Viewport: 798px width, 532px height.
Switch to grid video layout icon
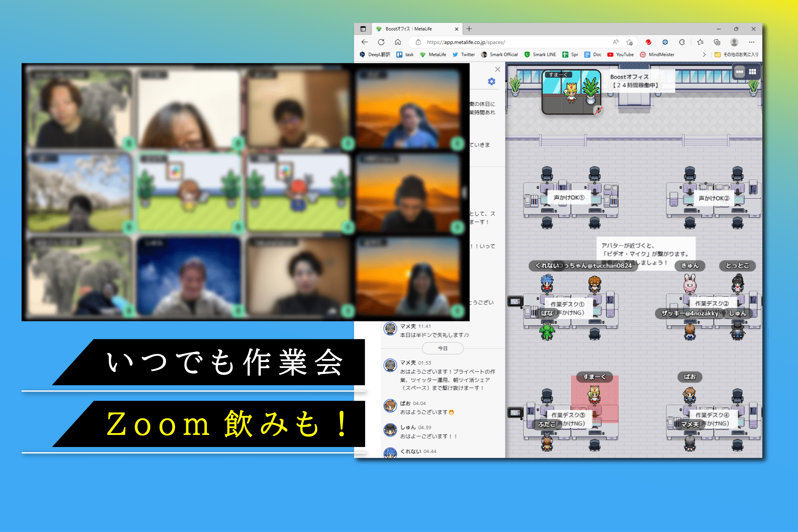click(752, 72)
